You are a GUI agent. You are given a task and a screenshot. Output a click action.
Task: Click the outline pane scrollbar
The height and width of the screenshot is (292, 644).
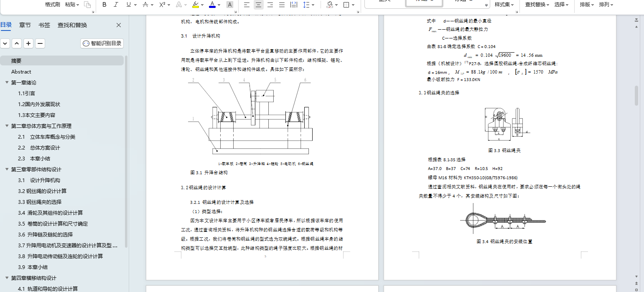click(126, 152)
